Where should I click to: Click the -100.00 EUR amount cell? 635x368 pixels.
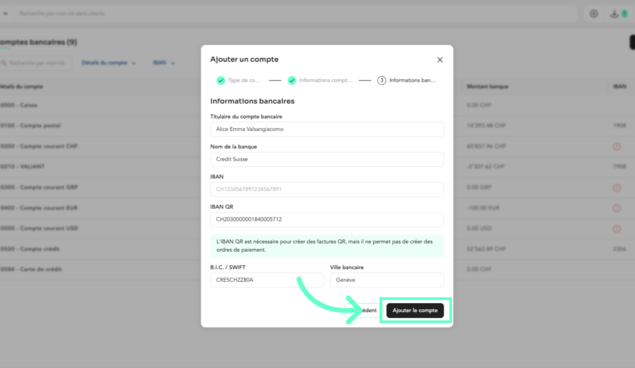tap(483, 208)
